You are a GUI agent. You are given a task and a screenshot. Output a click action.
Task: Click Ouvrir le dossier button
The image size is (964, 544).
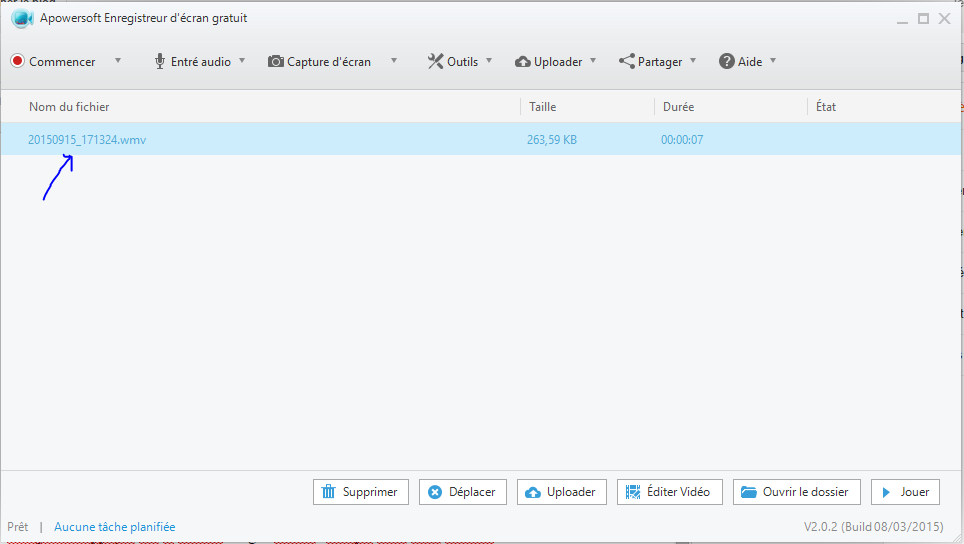coord(797,492)
